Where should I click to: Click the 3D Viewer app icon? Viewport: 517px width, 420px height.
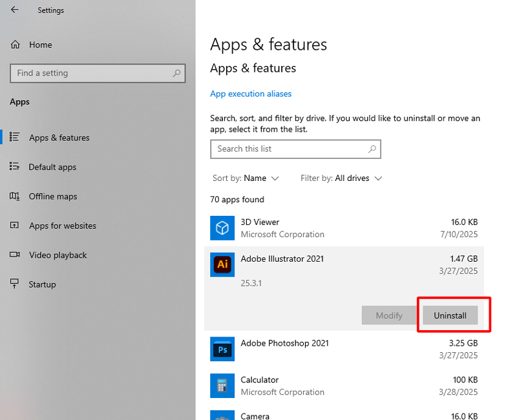222,228
